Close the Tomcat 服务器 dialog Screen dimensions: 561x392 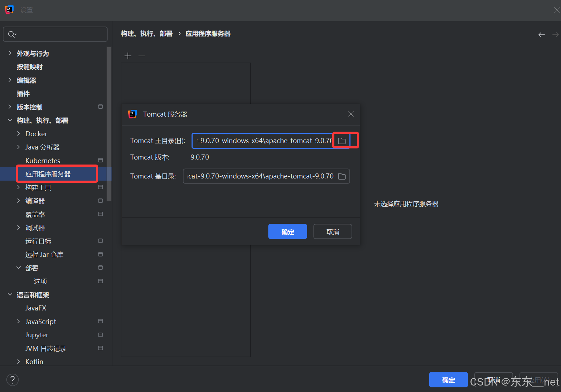351,114
